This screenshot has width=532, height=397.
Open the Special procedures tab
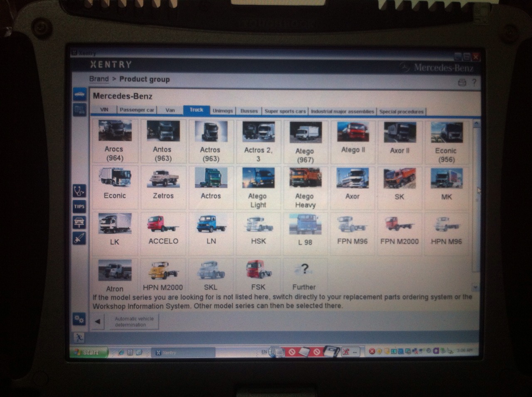point(401,111)
